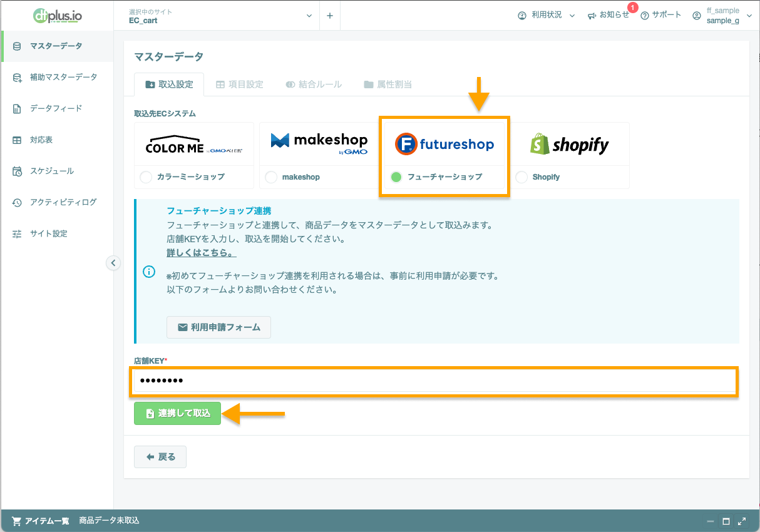
Task: Click the アイテム一覧 shopping cart icon
Action: (17, 521)
